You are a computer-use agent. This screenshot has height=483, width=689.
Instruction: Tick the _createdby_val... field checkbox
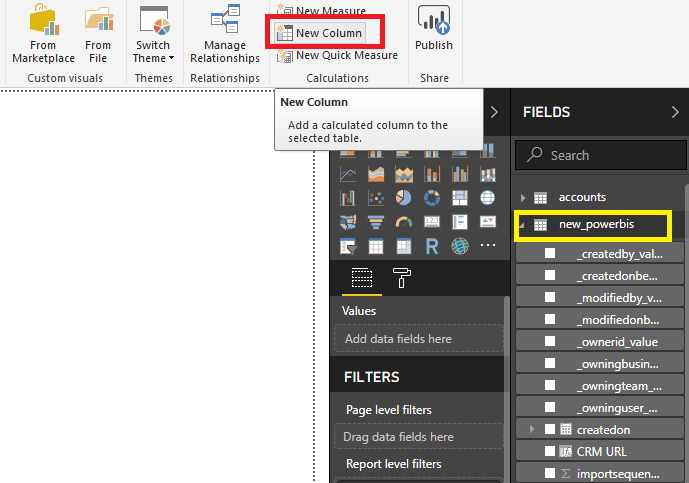(x=550, y=254)
